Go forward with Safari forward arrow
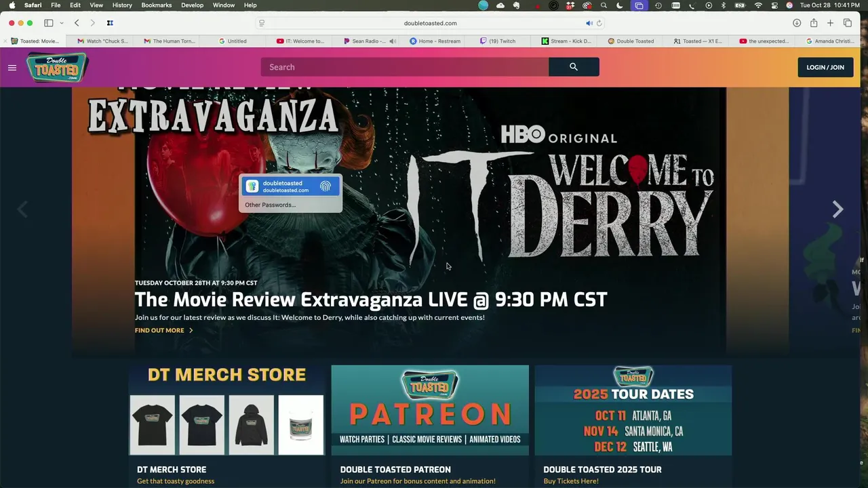868x488 pixels. point(93,23)
